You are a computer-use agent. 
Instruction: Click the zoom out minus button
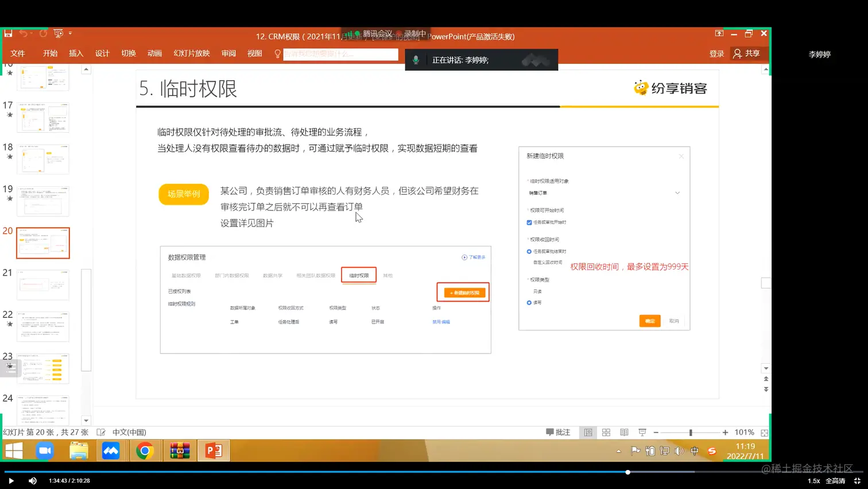pyautogui.click(x=656, y=432)
